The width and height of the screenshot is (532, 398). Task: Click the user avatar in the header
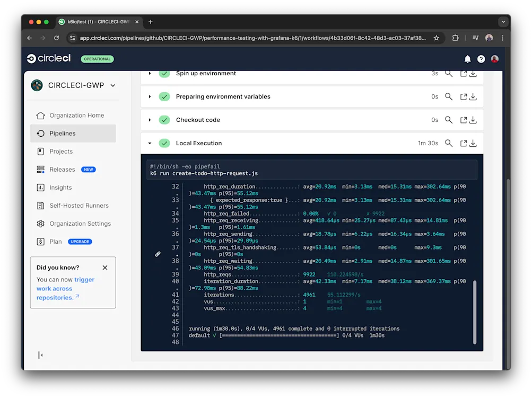(494, 58)
